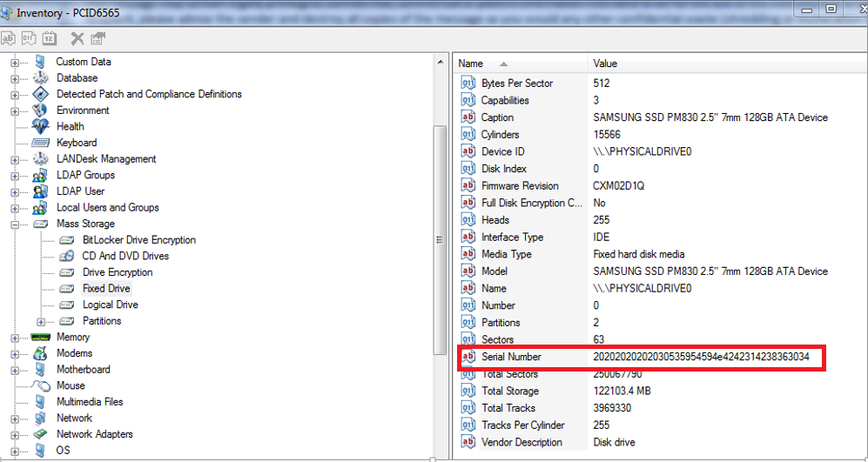Expand the OS tree node
This screenshot has height=462, width=868.
click(x=15, y=451)
